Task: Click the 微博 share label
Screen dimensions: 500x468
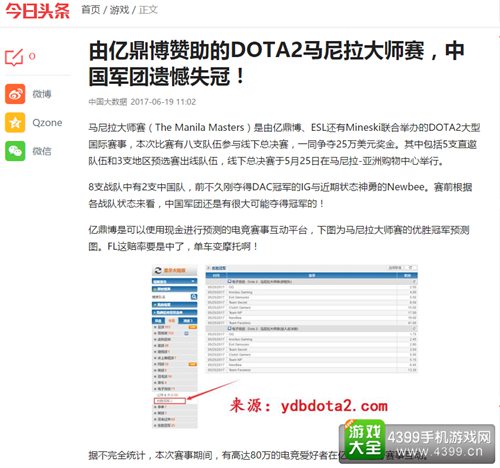Action: coord(42,94)
